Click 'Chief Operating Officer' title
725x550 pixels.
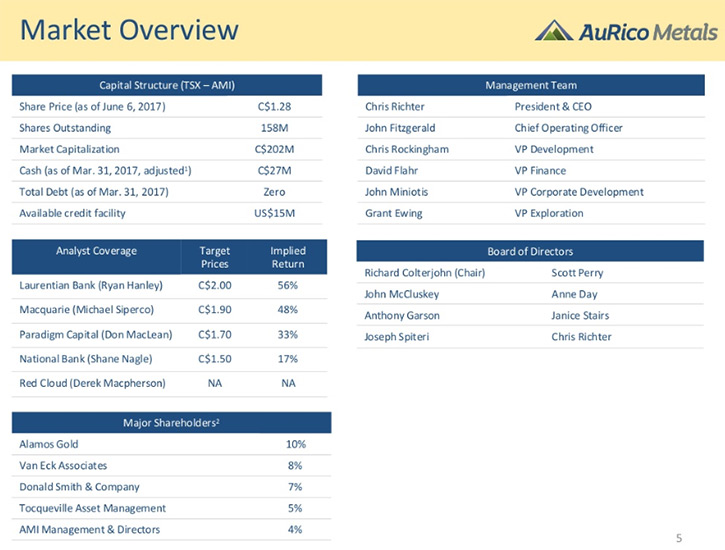click(x=568, y=128)
